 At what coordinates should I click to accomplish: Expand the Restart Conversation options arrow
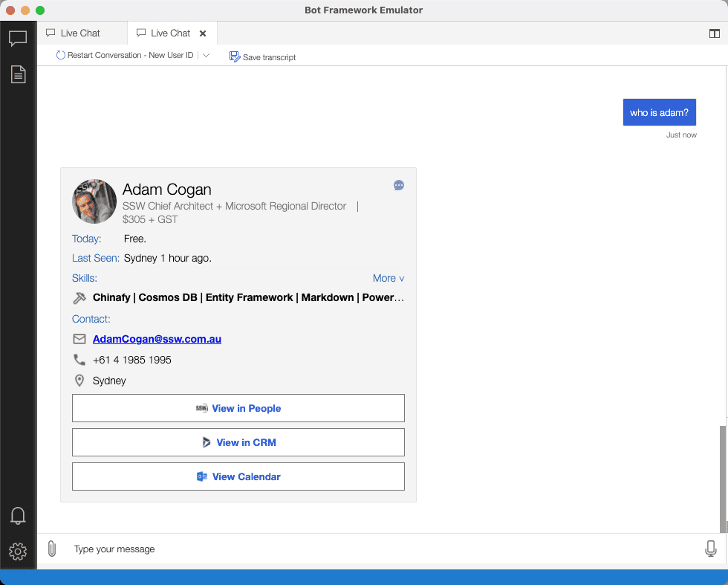(207, 56)
